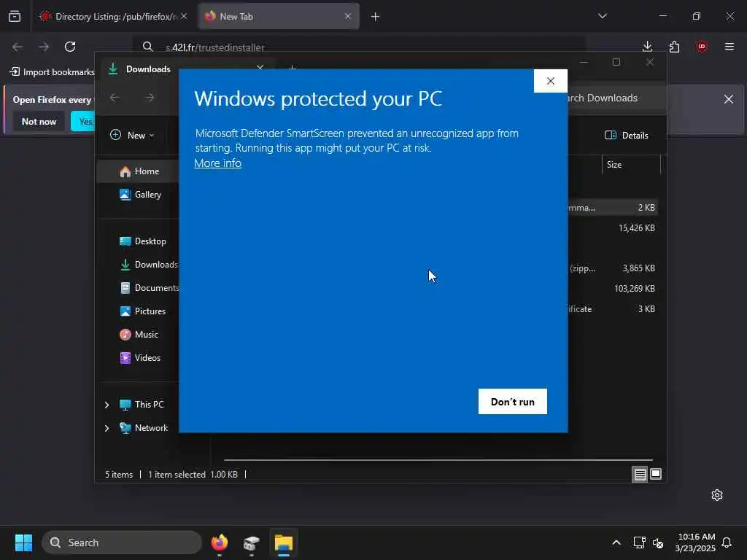Image resolution: width=747 pixels, height=560 pixels.
Task: Switch File Explorer to large thumbnails view
Action: pos(656,474)
